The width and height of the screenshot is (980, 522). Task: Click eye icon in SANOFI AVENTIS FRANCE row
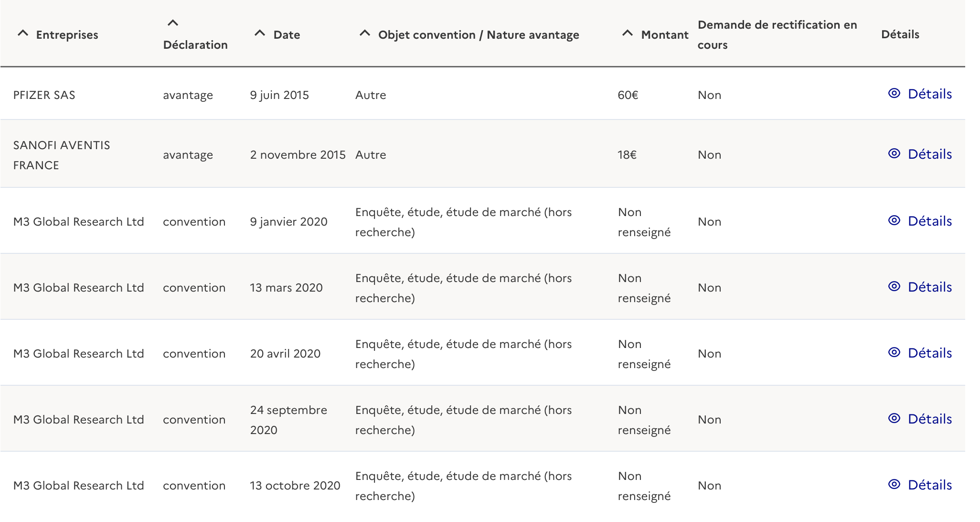(894, 153)
